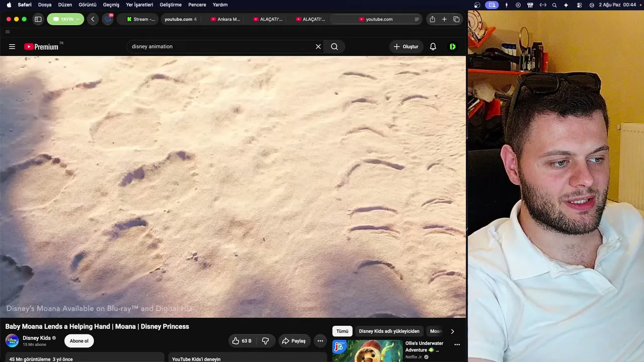Open the Safari application menu
Viewport: 644px width, 362px height.
click(x=25, y=5)
